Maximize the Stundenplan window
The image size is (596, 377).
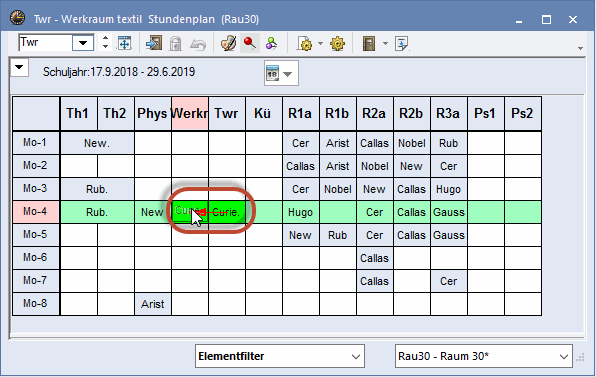pos(546,19)
